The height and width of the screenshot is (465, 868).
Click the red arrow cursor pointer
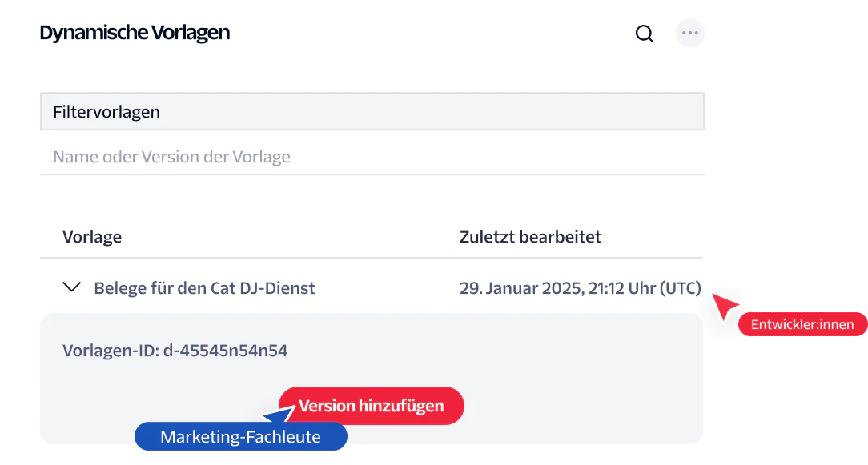[x=724, y=306]
